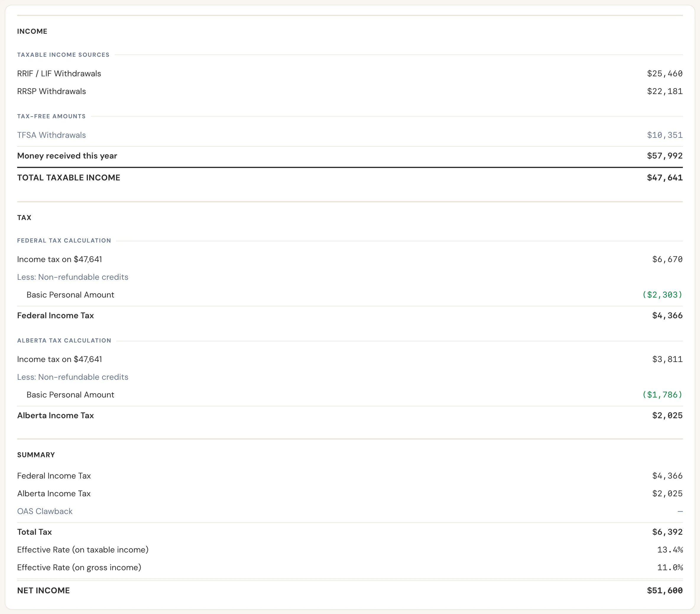This screenshot has width=700, height=614.
Task: Select the $6,392 total tax value
Action: [667, 532]
